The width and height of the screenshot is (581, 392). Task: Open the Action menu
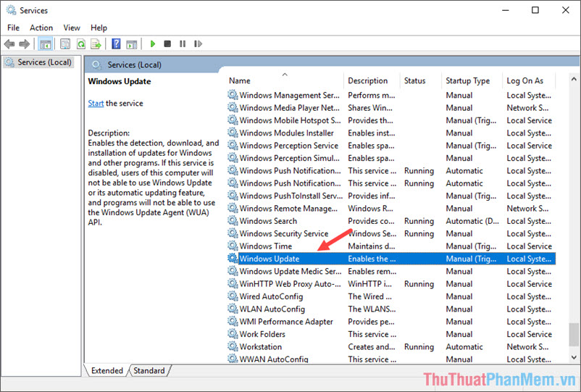click(x=41, y=28)
